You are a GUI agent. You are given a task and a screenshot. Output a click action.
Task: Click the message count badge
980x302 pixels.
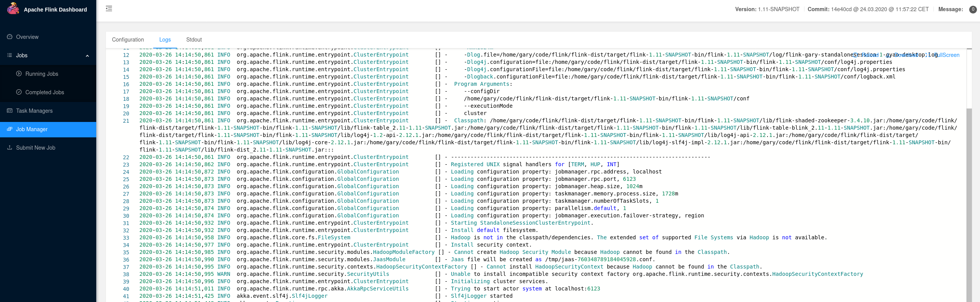point(973,9)
